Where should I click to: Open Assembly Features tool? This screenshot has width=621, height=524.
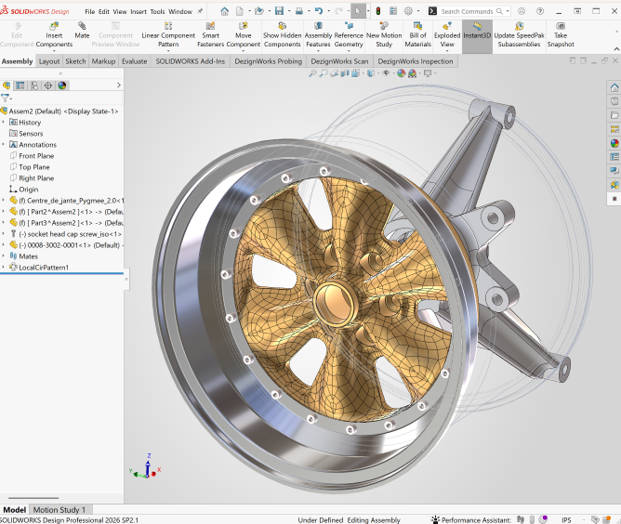click(x=318, y=35)
